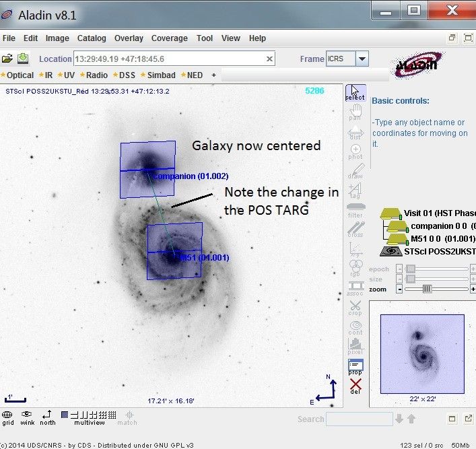The image size is (476, 449).
Task: Select the tag annotation tool
Action: pos(355,191)
